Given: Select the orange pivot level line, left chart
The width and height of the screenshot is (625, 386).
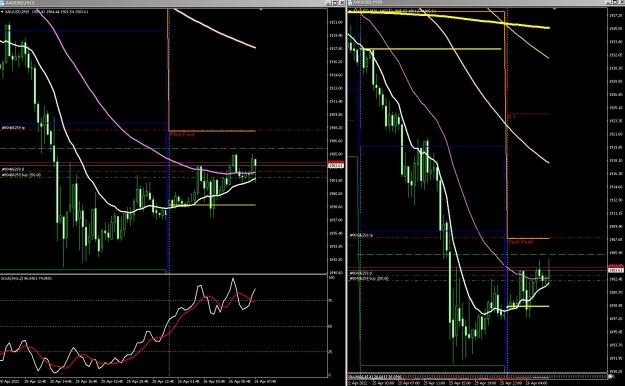Looking at the screenshot, I should tap(212, 130).
